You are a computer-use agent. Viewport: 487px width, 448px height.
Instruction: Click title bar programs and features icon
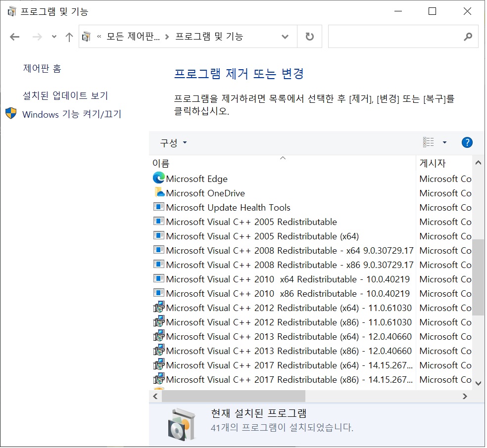[x=12, y=11]
